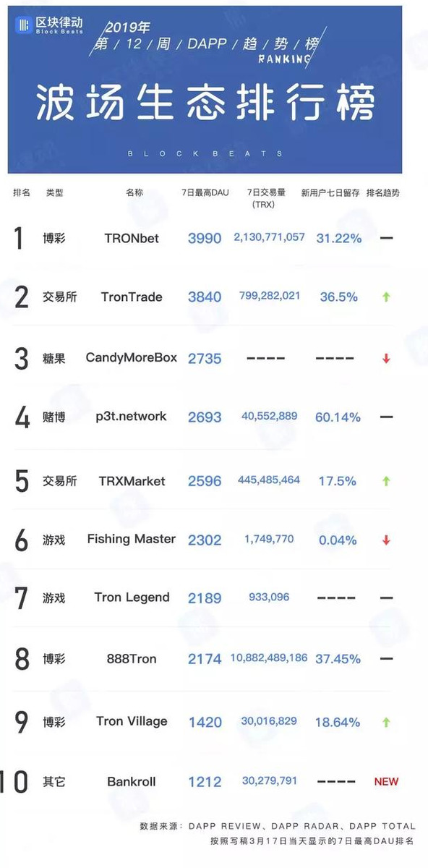Click the red NEW badge for Bankroll
Viewport: 428px width, 868px height.
[x=386, y=781]
